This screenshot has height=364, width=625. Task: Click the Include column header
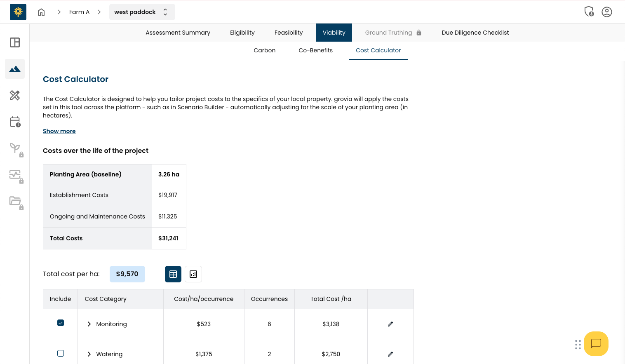61,299
